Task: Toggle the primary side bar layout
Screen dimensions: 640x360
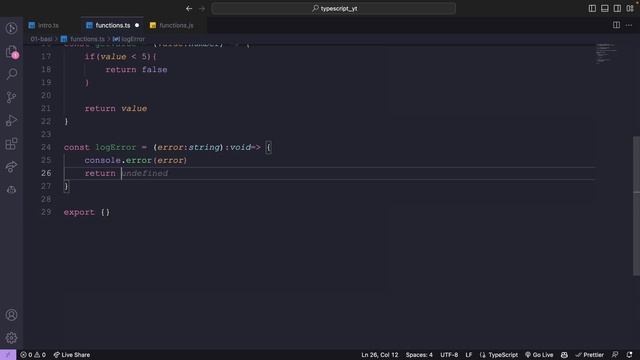Action: point(592,8)
